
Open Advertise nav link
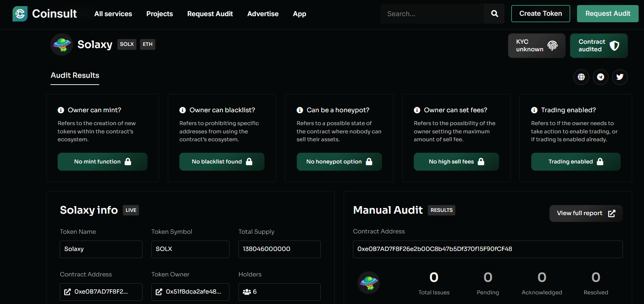click(263, 14)
